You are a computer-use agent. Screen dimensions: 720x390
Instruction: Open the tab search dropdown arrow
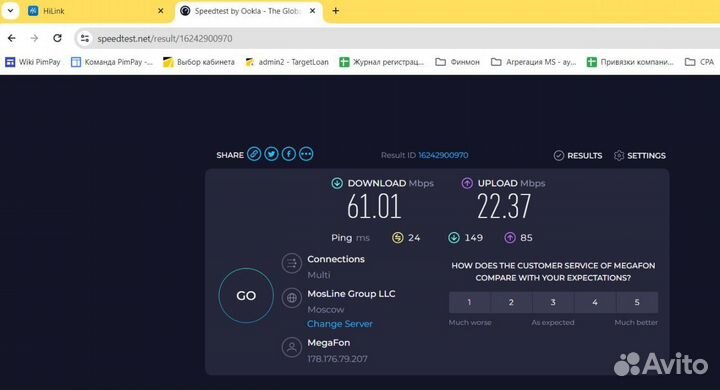(10, 11)
